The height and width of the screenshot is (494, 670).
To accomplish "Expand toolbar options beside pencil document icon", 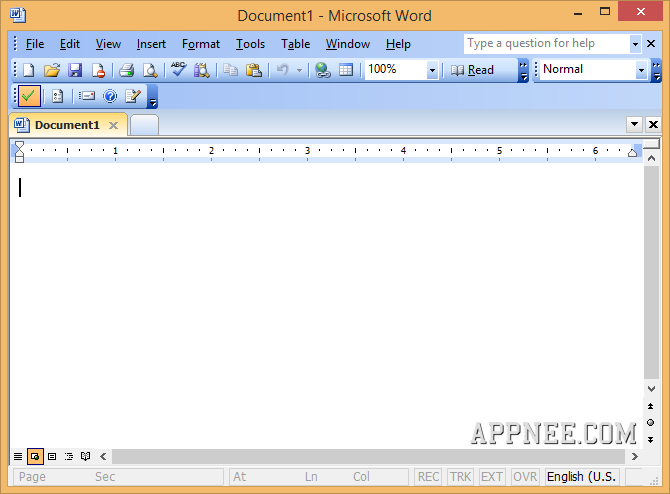I will 153,97.
